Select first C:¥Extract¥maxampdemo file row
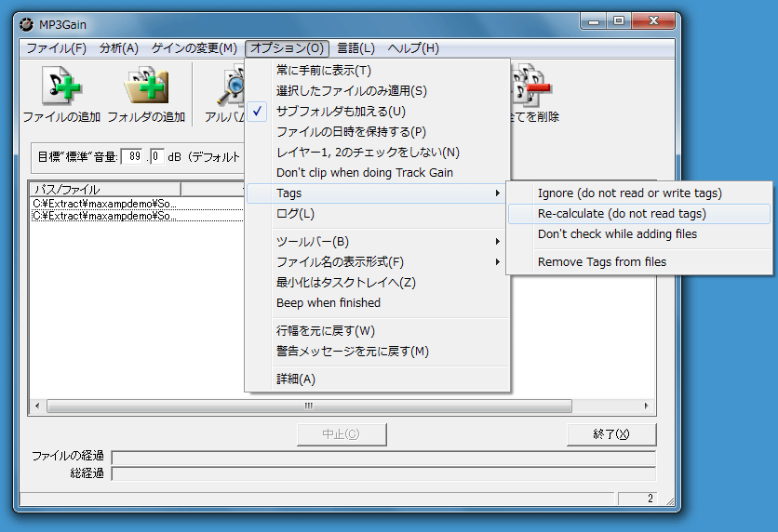 [137, 204]
